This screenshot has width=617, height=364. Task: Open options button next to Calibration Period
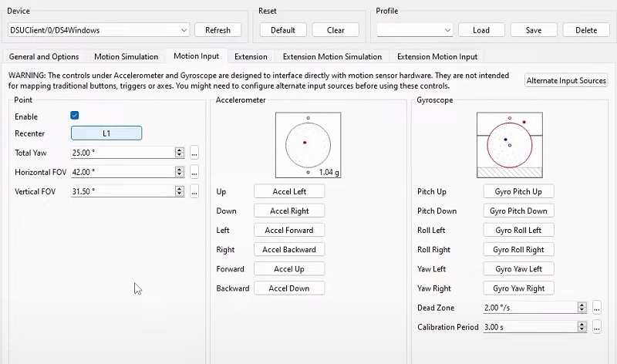click(597, 327)
